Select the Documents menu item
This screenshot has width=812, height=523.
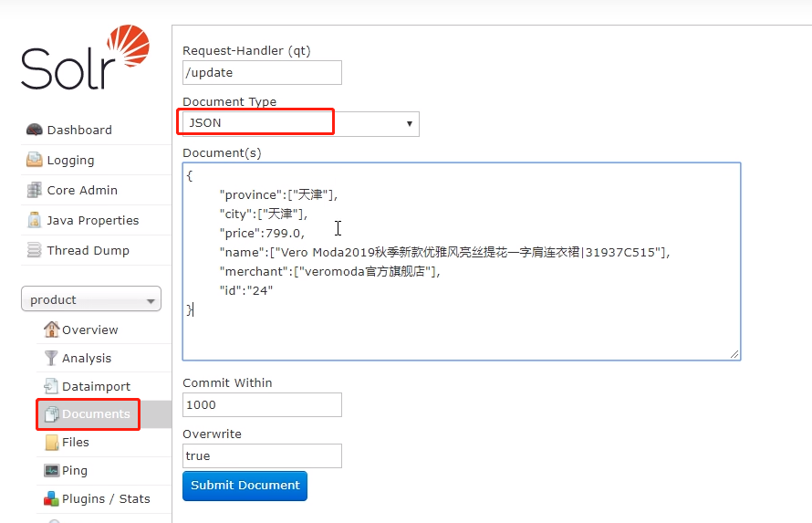pyautogui.click(x=97, y=413)
